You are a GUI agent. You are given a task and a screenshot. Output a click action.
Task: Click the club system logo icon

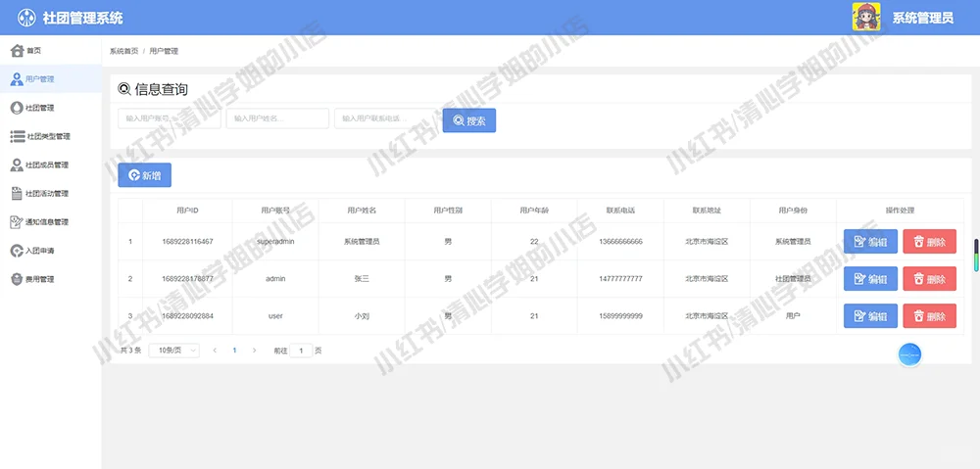26,18
